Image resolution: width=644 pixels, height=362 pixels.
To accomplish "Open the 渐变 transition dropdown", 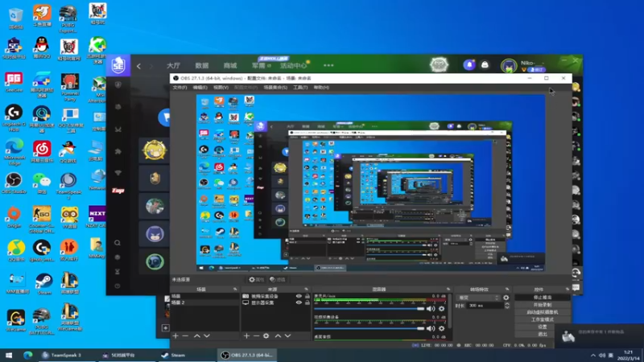I will 479,298.
